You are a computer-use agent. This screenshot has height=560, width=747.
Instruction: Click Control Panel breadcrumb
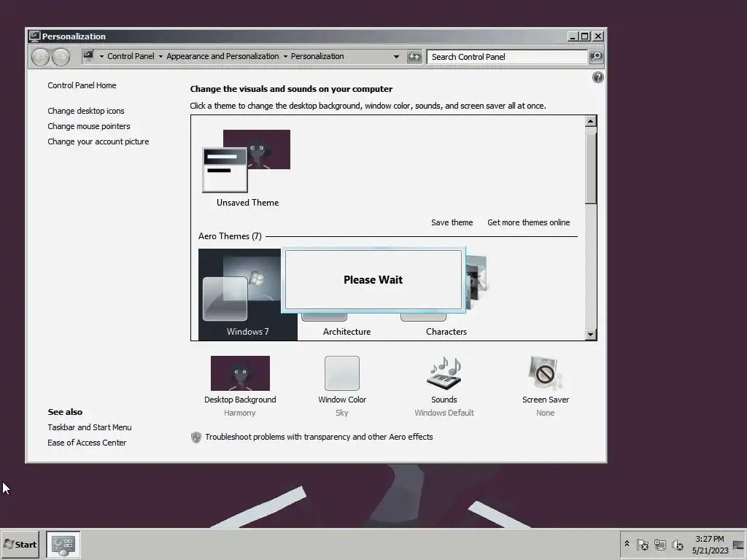tap(131, 56)
